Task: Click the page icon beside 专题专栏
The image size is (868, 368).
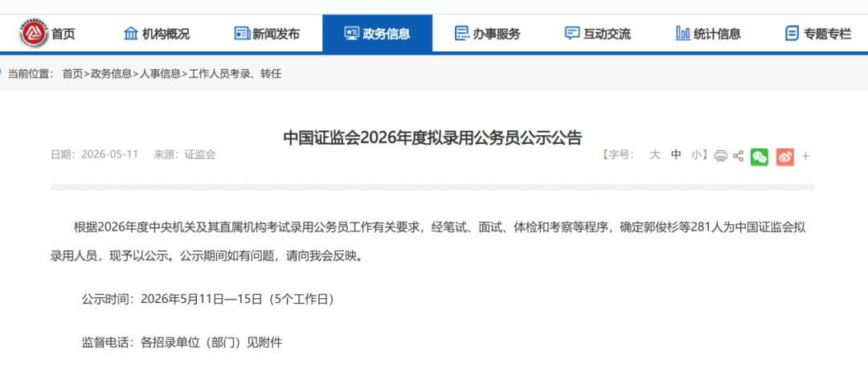Action: click(792, 33)
